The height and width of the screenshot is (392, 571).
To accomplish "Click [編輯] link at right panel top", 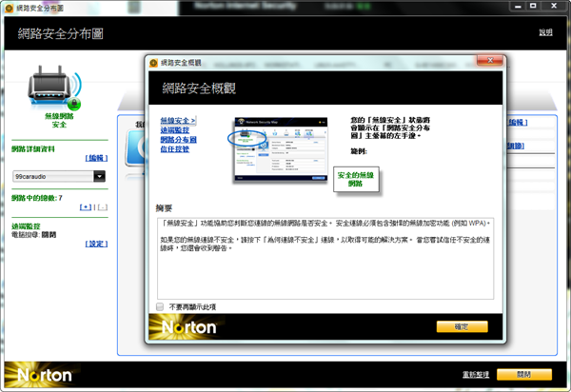I will click(517, 123).
